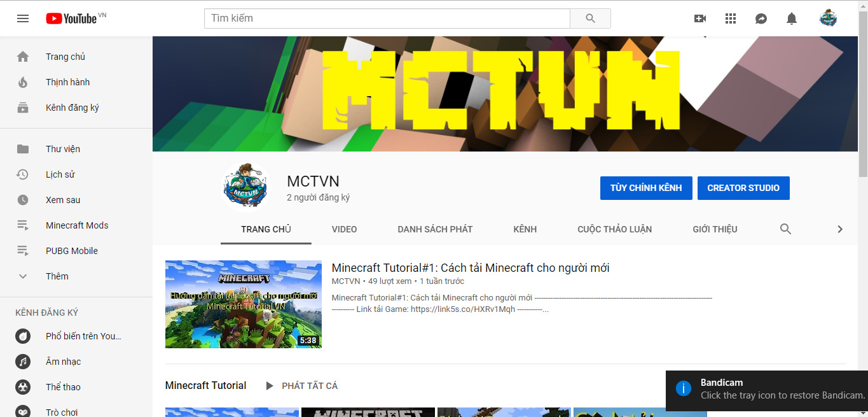Screen dimensions: 868x417
Task: Show more channel tabs with right chevron
Action: (x=839, y=229)
